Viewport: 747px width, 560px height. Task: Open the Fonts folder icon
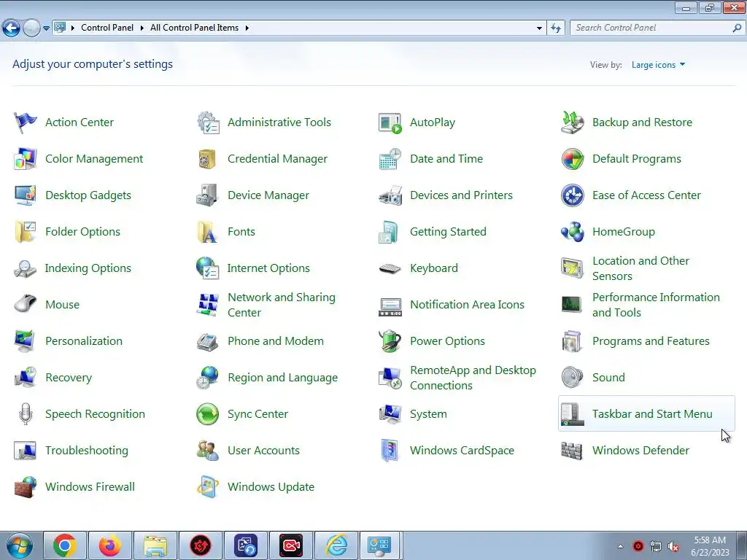coord(208,232)
